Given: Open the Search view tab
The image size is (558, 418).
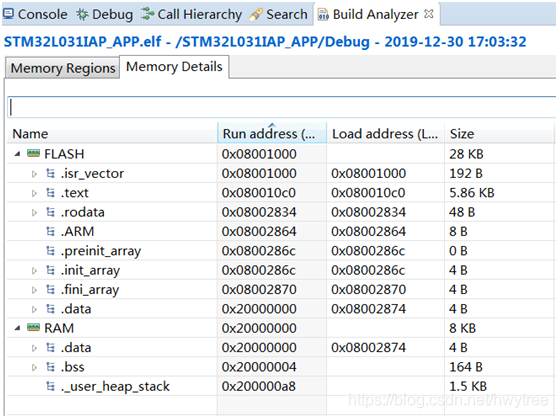Looking at the screenshot, I should click(279, 14).
